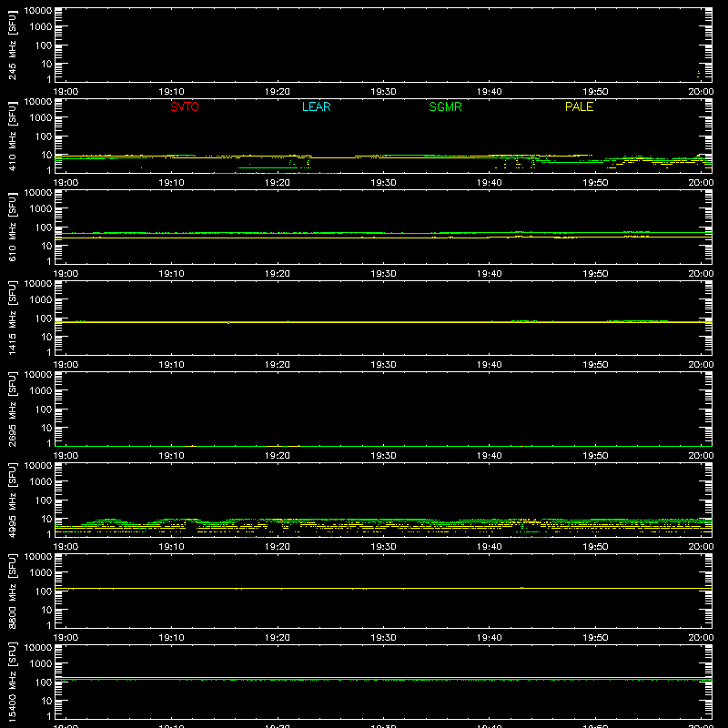Select the 100 tick value on 610 MHz axis
Viewport: 728px width, 728px height.
(x=44, y=227)
